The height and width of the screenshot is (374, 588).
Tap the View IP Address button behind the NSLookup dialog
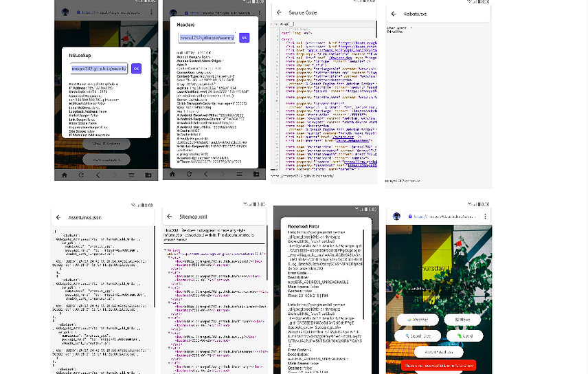coord(106,144)
